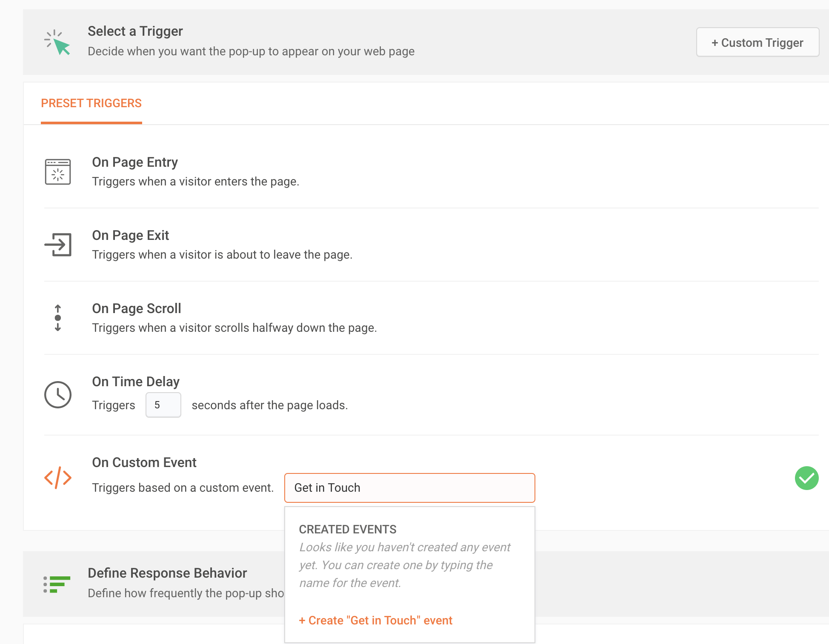Click the cursor icon beside Select a Trigger
Screen dimensions: 829x644
57,43
